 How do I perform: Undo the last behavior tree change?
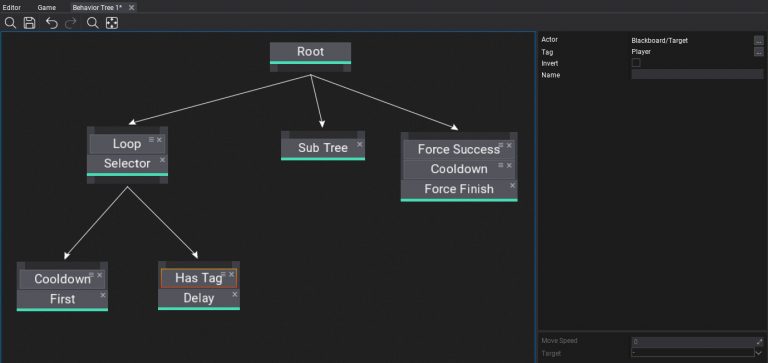click(x=51, y=23)
